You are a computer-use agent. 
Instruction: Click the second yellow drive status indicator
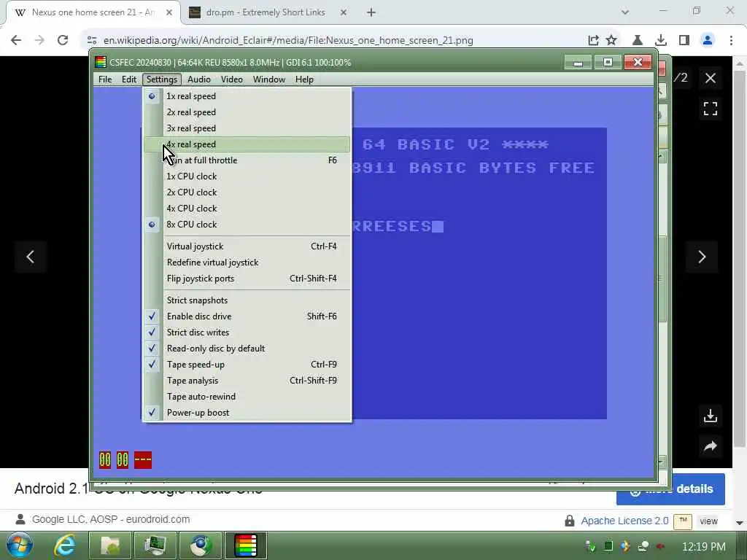coord(123,460)
